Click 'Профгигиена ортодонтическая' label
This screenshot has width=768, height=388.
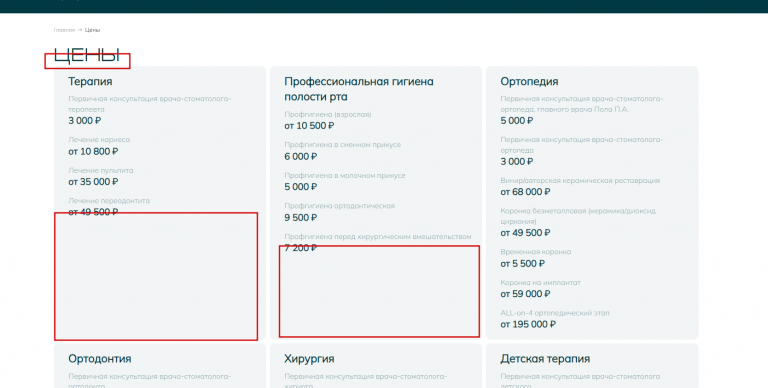339,206
